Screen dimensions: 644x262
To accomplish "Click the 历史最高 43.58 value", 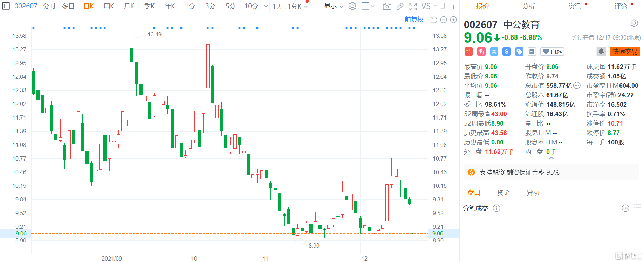I will click(499, 133).
